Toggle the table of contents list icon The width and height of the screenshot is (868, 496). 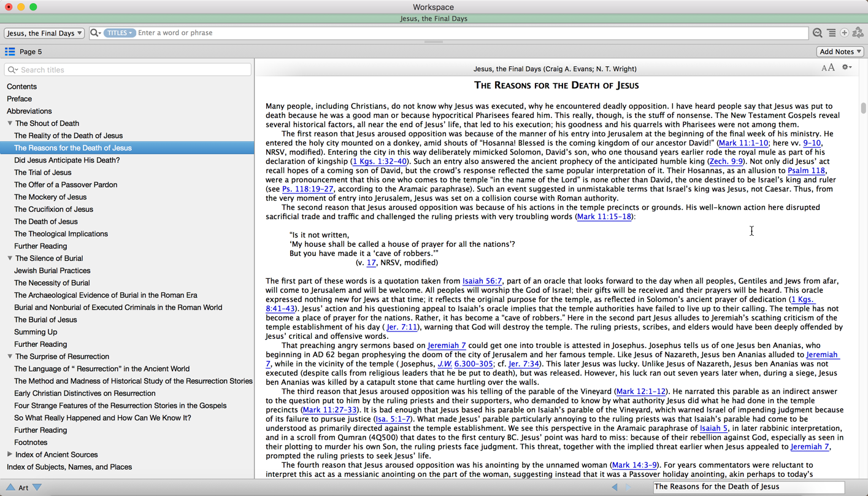point(10,52)
